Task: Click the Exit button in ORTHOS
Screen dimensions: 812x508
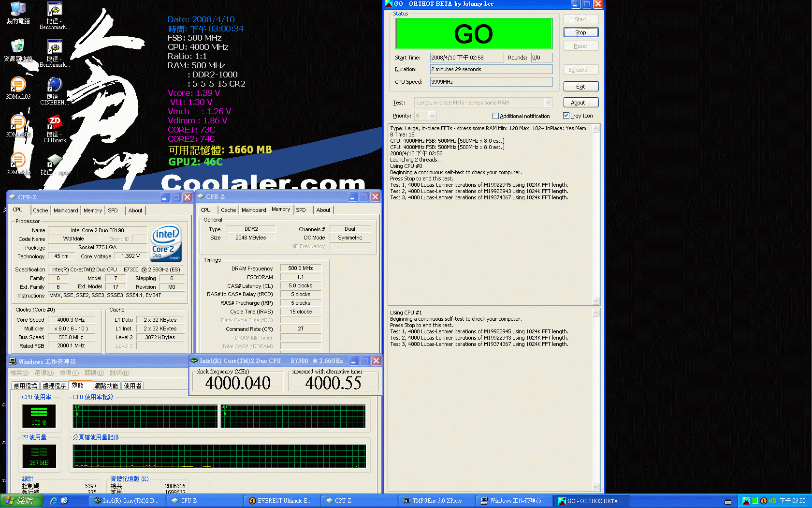Action: point(581,87)
